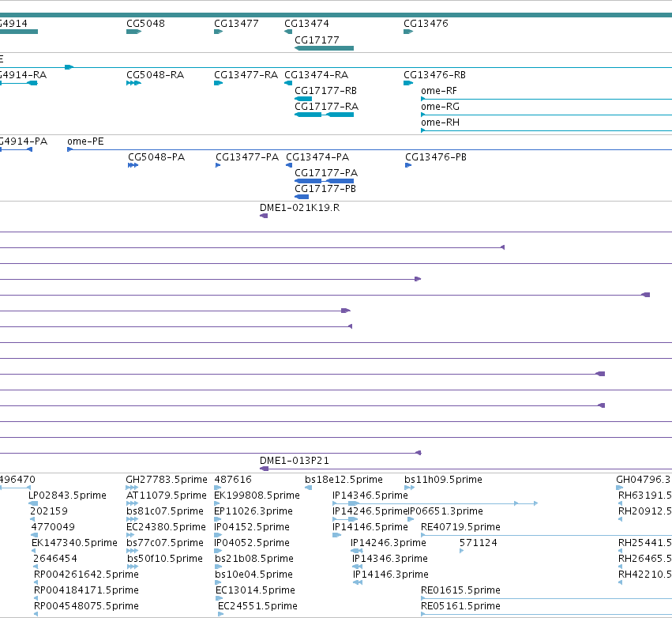Viewport: 672px width, 618px height.
Task: Select feature 487616
Action: click(x=233, y=480)
